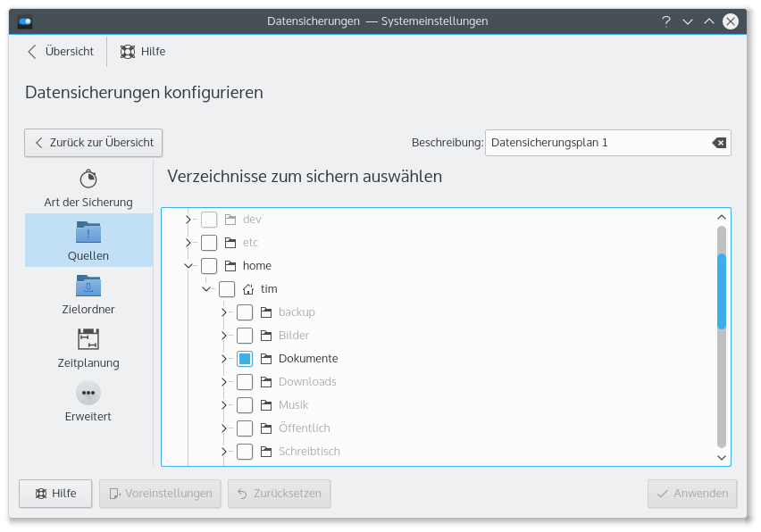
Task: Click the vertical scrollbar handle in directory tree
Action: tap(722, 291)
